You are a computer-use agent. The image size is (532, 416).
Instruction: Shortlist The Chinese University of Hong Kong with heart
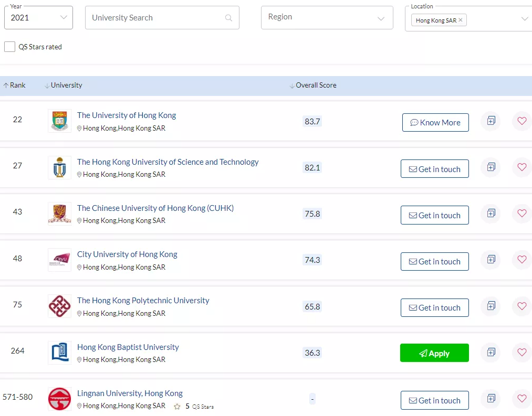(x=521, y=214)
